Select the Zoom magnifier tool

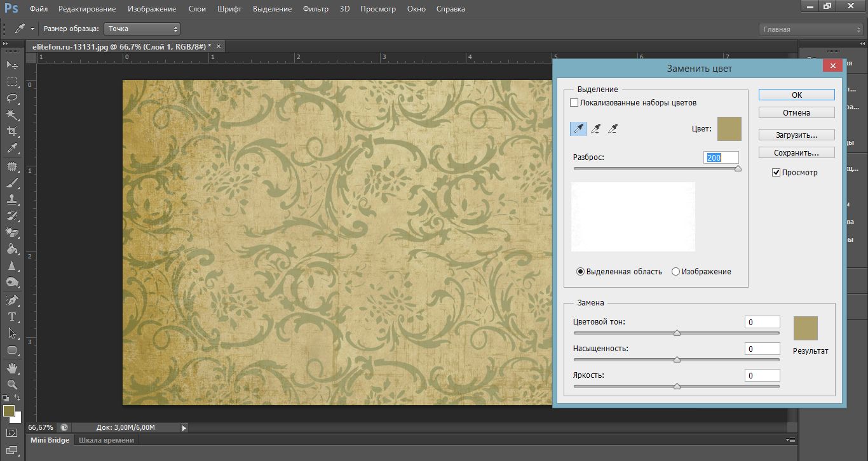coord(12,384)
